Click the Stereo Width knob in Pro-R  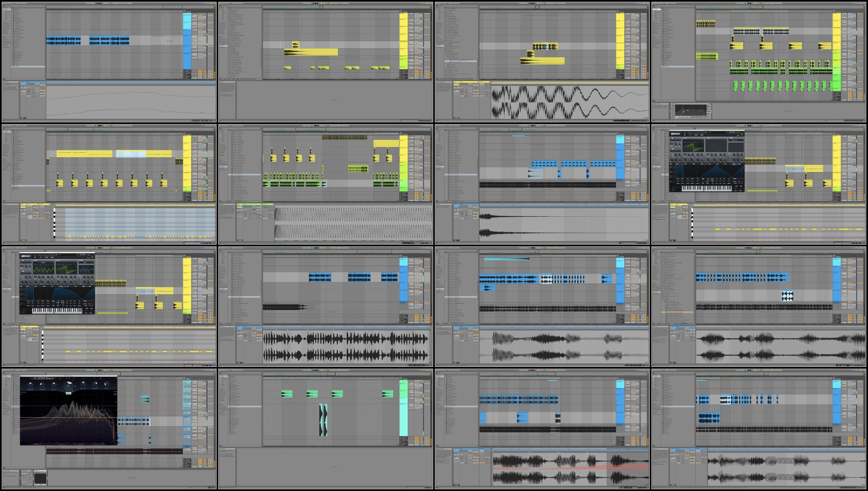click(x=95, y=385)
